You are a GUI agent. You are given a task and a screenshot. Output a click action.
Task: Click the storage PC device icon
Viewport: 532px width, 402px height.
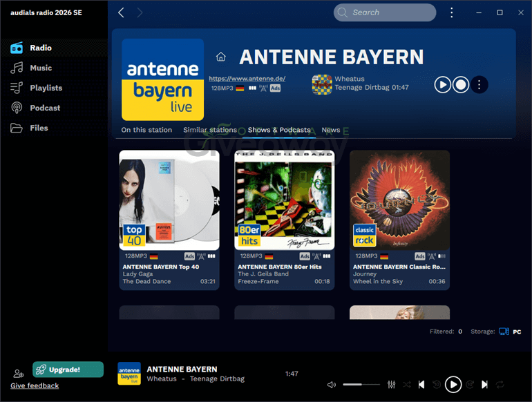[504, 332]
